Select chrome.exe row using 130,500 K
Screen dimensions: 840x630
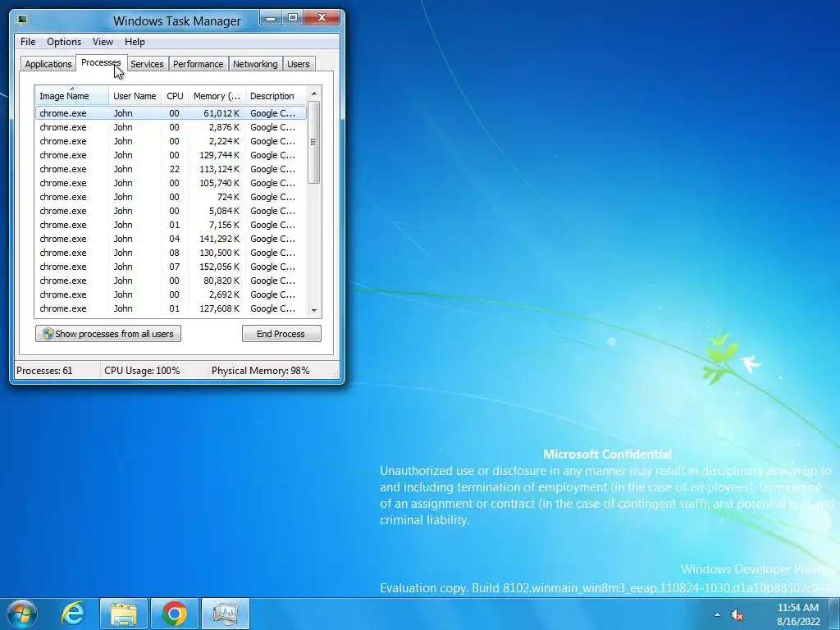coord(171,253)
